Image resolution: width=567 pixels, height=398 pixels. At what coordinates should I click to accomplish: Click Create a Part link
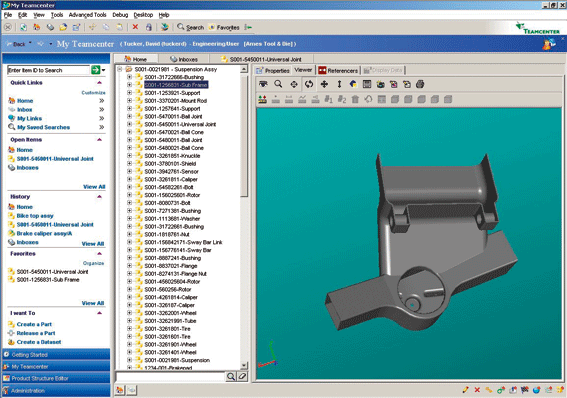click(34, 324)
